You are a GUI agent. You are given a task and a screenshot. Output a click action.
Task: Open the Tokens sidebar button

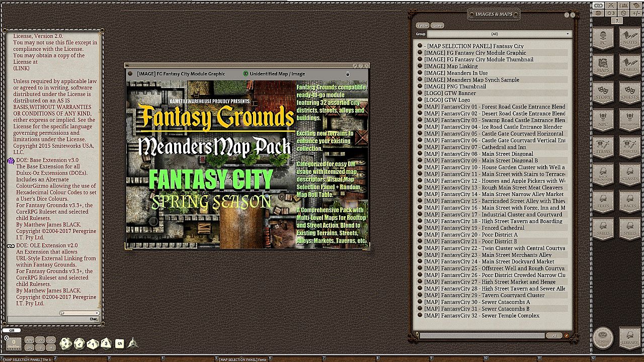pyautogui.click(x=603, y=338)
